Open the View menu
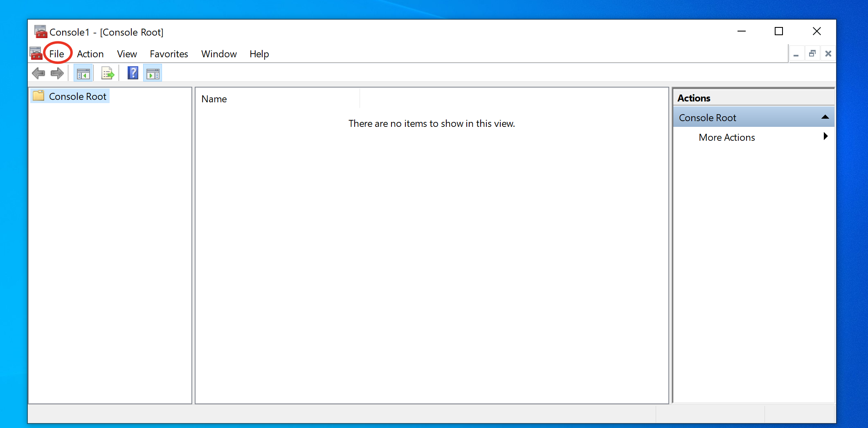868x428 pixels. 127,54
